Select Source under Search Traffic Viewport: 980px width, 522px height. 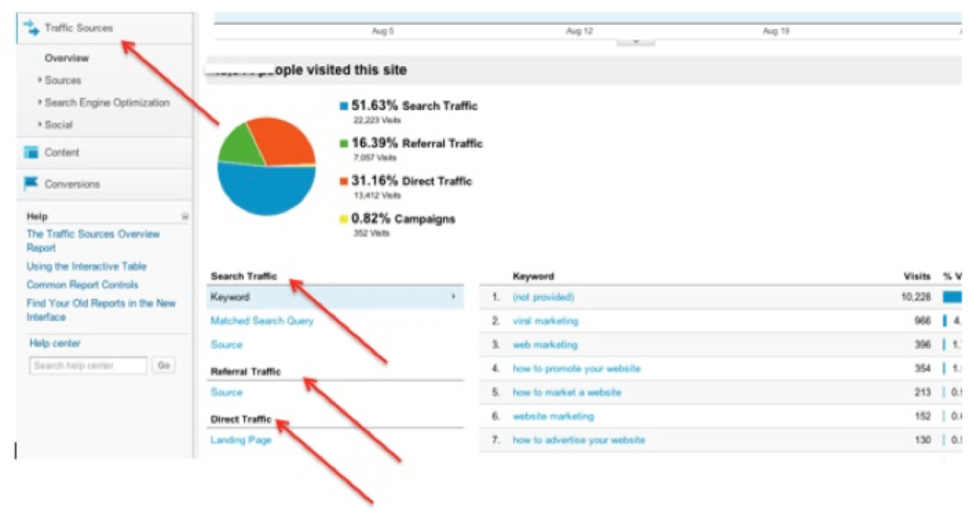226,345
